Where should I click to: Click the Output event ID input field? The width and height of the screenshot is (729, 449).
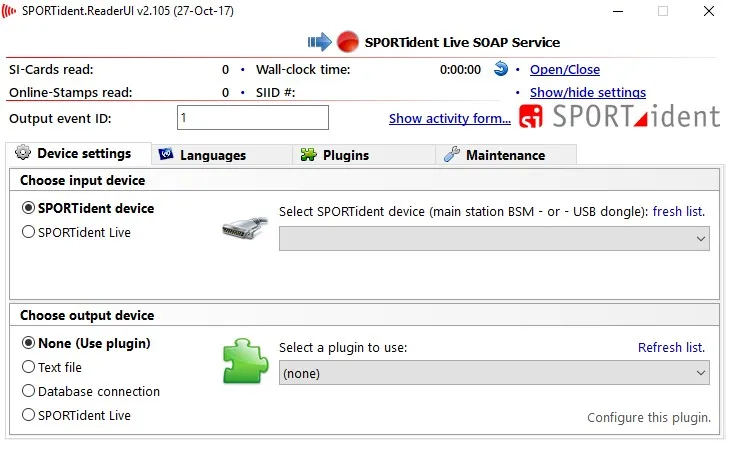coord(253,118)
